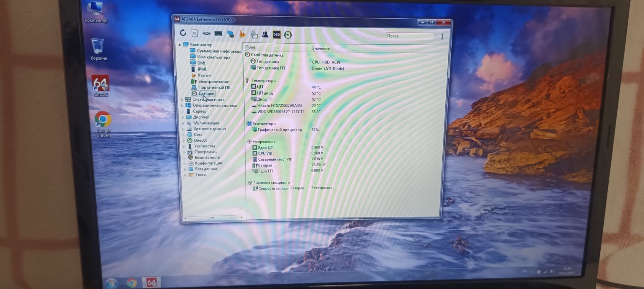Image resolution: width=644 pixels, height=289 pixels.
Task: Expand the Мультимедиа tree node
Action: click(x=183, y=123)
